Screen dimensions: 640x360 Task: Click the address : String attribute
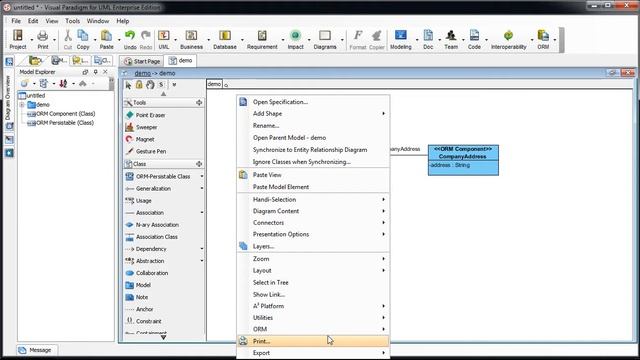pos(450,165)
